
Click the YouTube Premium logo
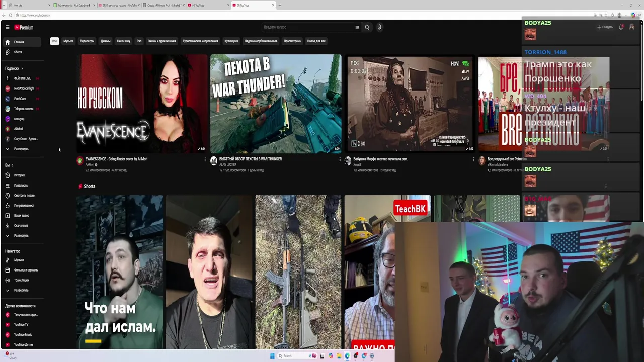click(x=23, y=27)
